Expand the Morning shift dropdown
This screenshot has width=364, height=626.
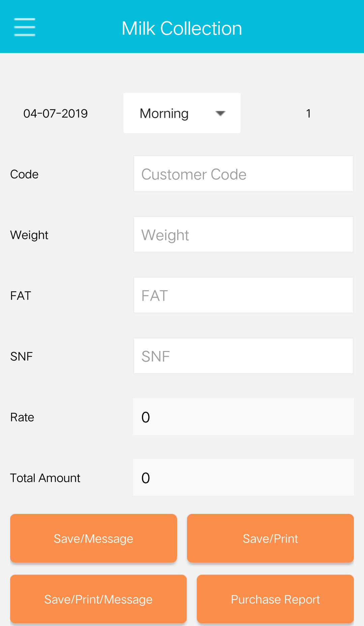(x=182, y=113)
